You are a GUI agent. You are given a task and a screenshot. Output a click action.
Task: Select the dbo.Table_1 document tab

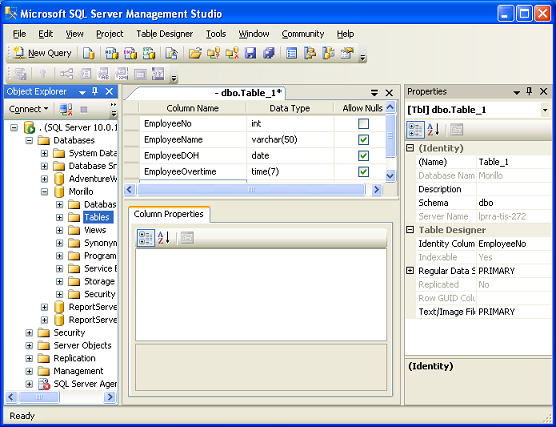pos(209,93)
